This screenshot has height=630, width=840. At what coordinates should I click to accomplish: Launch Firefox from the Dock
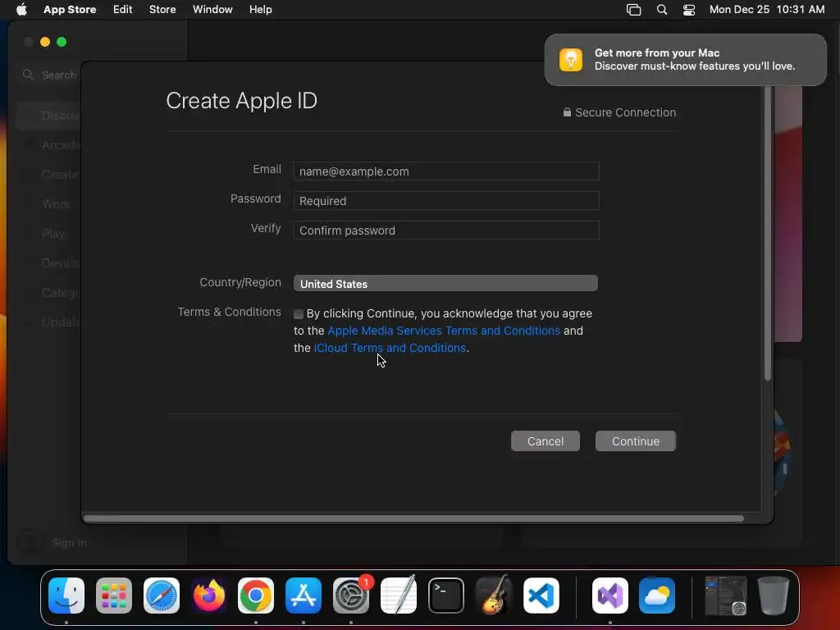[209, 596]
